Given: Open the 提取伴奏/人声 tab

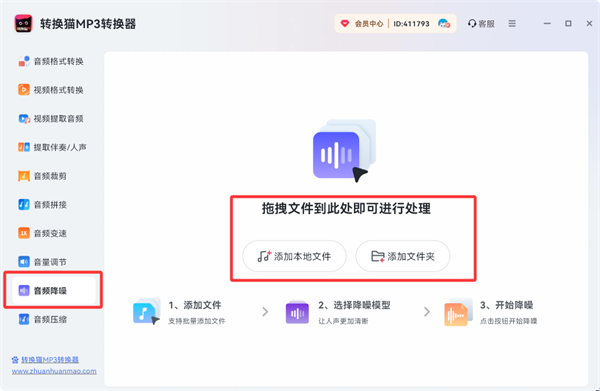Looking at the screenshot, I should coord(53,147).
